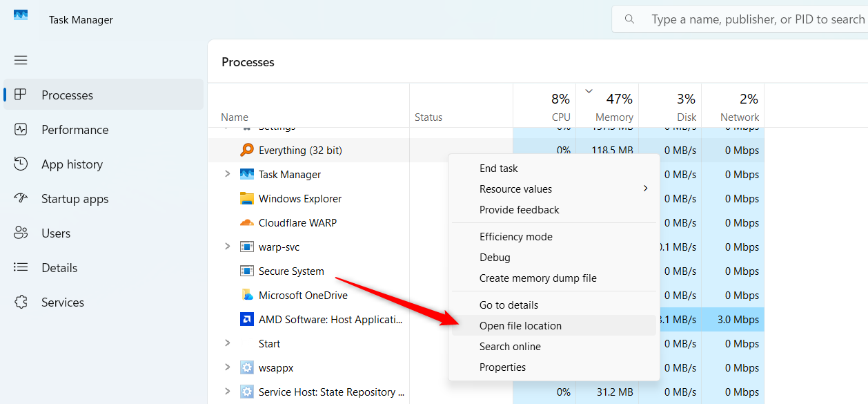Switch to the App history page
The height and width of the screenshot is (404, 868).
pos(103,164)
